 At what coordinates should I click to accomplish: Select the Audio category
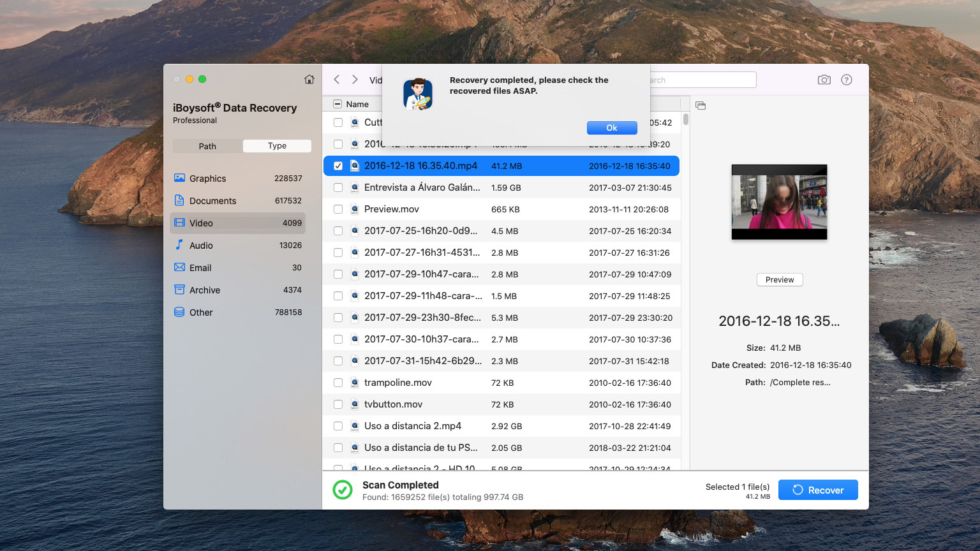click(x=238, y=246)
